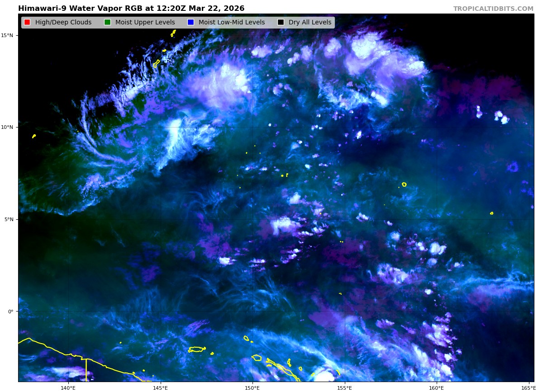543x392 pixels.
Task: Click the 15°N latitude axis label
Action: (x=9, y=35)
